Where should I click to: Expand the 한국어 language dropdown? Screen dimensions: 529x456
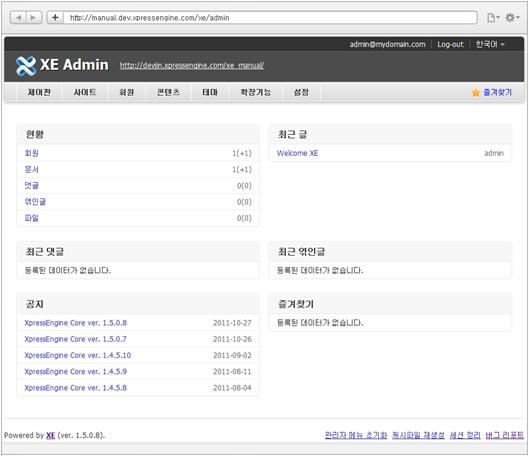click(490, 44)
